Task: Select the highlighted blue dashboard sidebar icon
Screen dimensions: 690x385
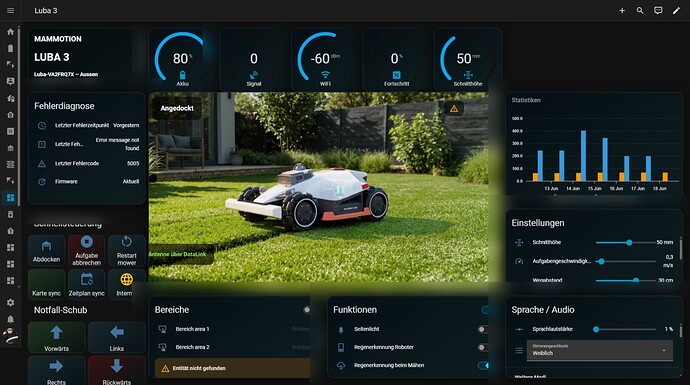Action: coord(11,198)
